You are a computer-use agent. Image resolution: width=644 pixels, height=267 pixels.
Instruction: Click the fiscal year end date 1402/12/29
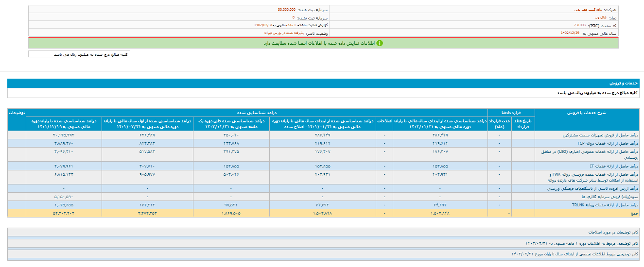coord(570,33)
